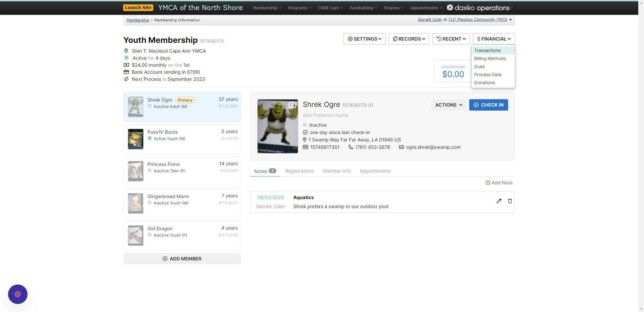The width and height of the screenshot is (644, 312).
Task: Click the ADD MEMBER button
Action: click(x=182, y=258)
